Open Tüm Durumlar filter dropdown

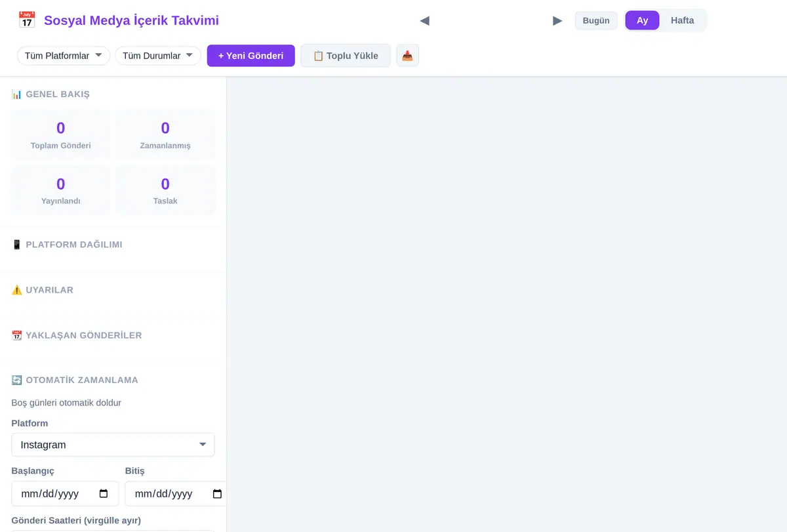tap(157, 56)
